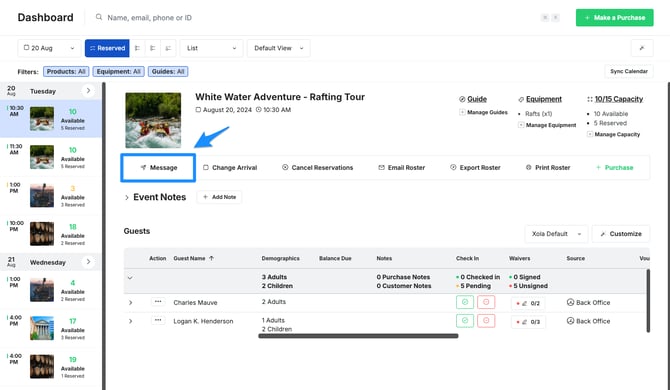Click Message in the event action bar
The image size is (670, 390).
[x=159, y=167]
